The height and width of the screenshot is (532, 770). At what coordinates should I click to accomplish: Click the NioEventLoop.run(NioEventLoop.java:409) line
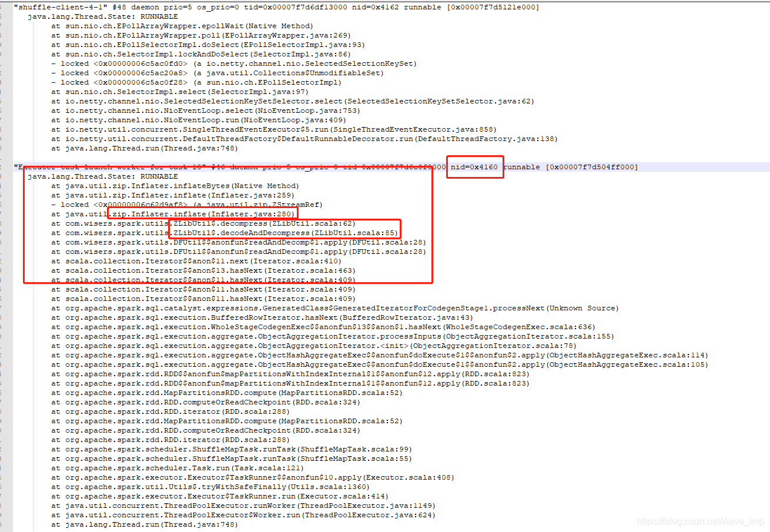click(x=199, y=120)
